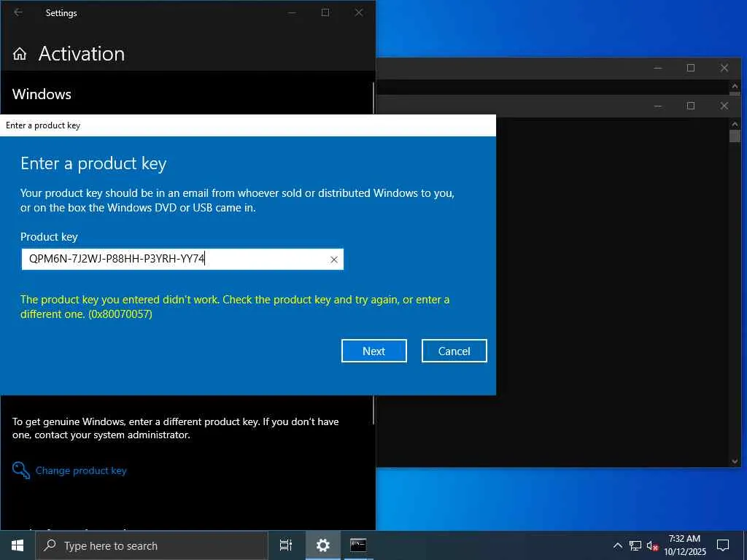Image resolution: width=747 pixels, height=560 pixels.
Task: Maximize the rear console window
Action: click(x=691, y=68)
